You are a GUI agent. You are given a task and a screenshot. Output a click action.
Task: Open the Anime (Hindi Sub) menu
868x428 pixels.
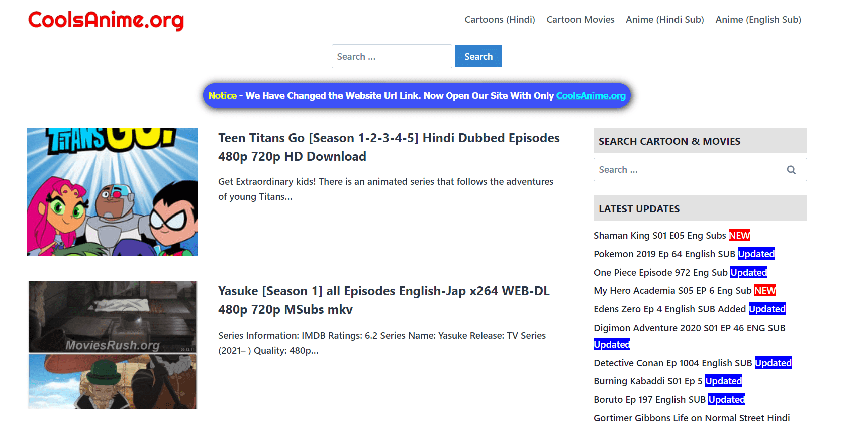point(664,20)
